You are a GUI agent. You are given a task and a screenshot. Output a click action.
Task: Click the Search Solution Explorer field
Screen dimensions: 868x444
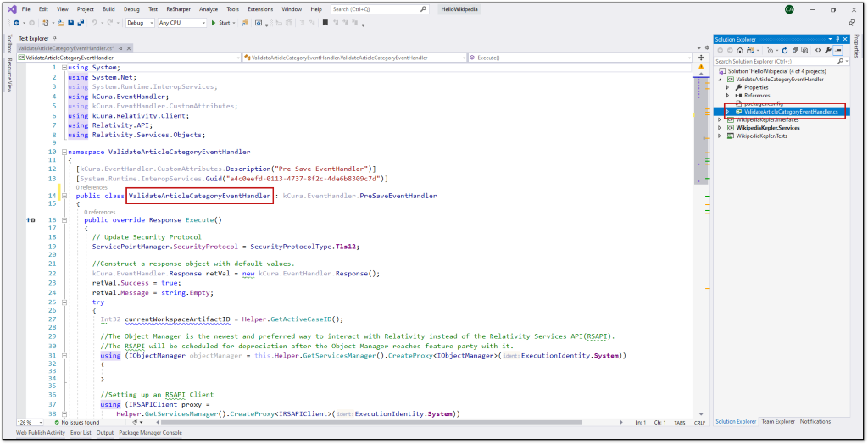[x=775, y=62]
